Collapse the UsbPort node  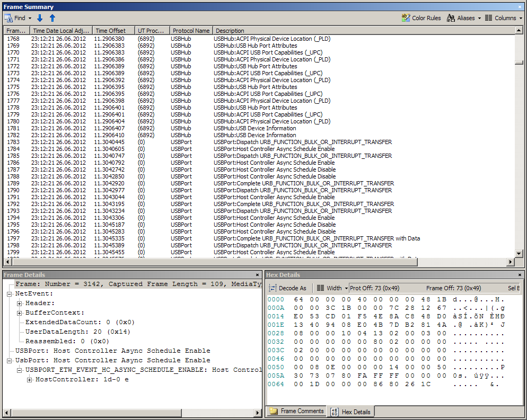pos(10,361)
